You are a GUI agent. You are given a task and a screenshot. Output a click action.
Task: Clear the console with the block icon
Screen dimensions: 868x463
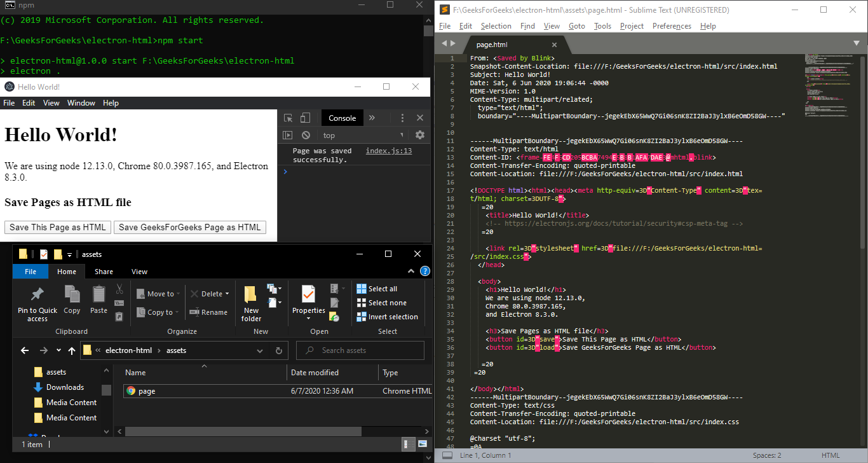(x=306, y=135)
